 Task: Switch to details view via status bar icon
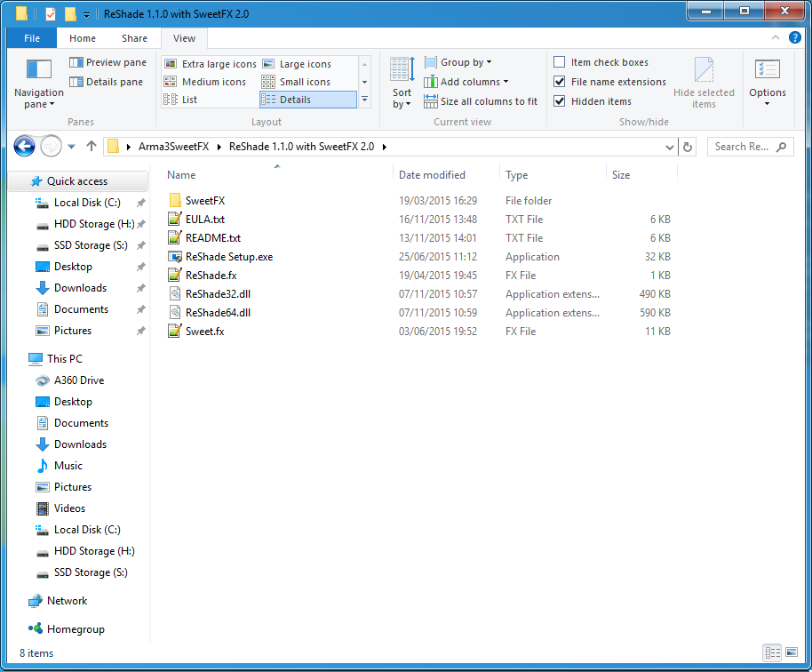[773, 652]
